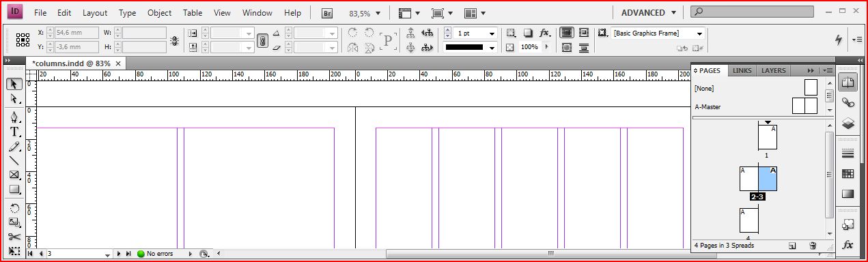Screen dimensions: 868x262
Task: Switch to the LAYERS tab
Action: [774, 70]
